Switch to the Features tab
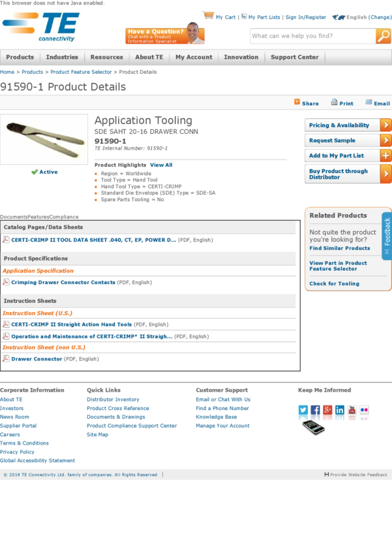392x555 pixels. click(x=38, y=217)
